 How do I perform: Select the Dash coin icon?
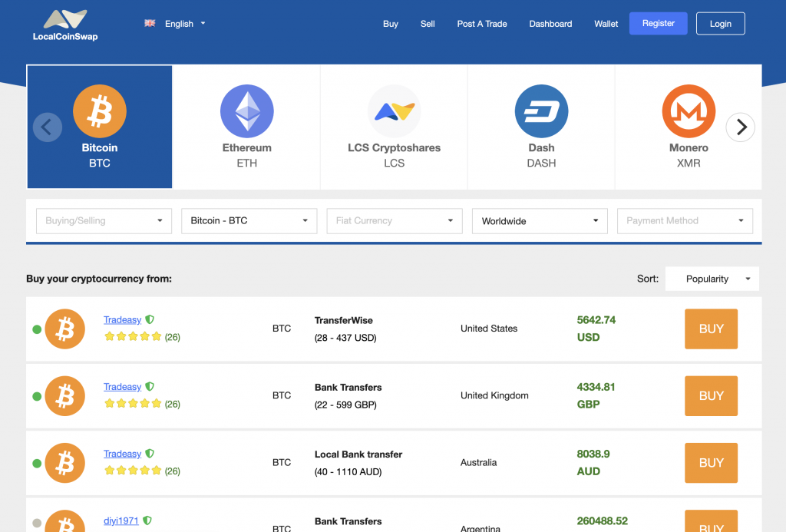click(x=541, y=111)
